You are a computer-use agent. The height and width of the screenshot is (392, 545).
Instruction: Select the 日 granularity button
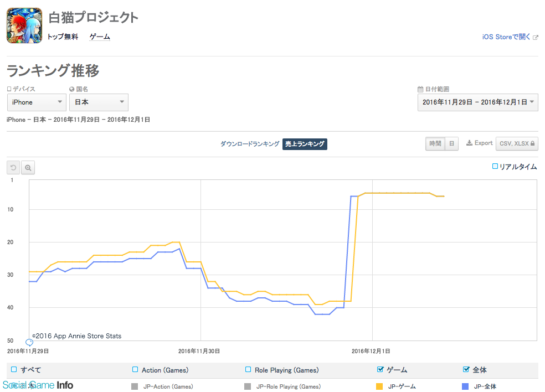451,143
